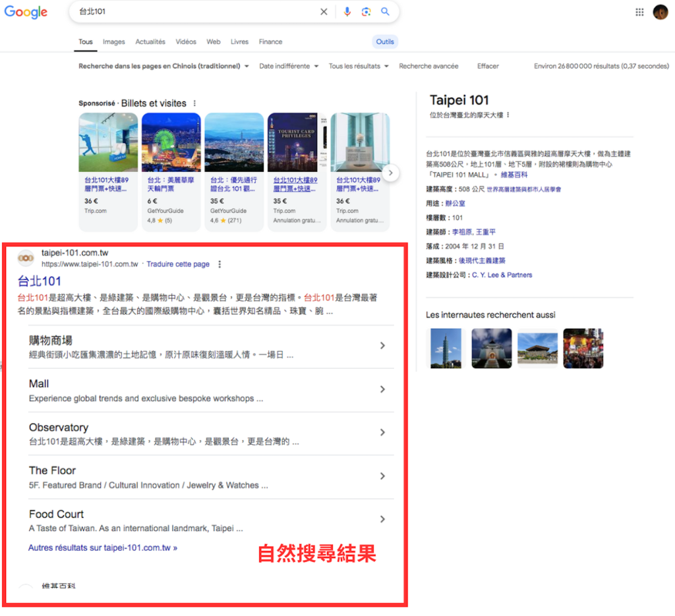Open the traditional pavilion building related thumbnail
Screen dimensions: 675x616
(537, 349)
